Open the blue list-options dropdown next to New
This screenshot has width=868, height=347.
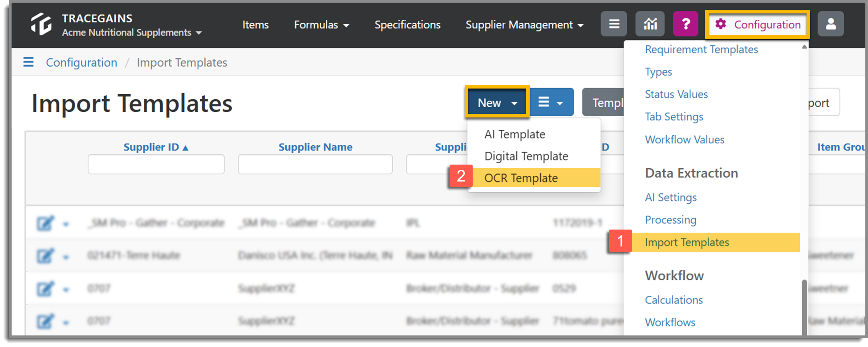(551, 102)
